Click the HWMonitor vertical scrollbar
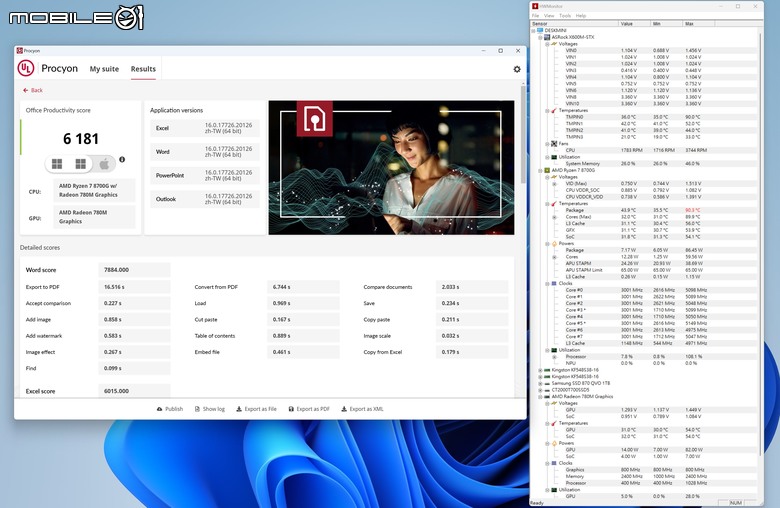This screenshot has height=508, width=780. click(x=760, y=244)
